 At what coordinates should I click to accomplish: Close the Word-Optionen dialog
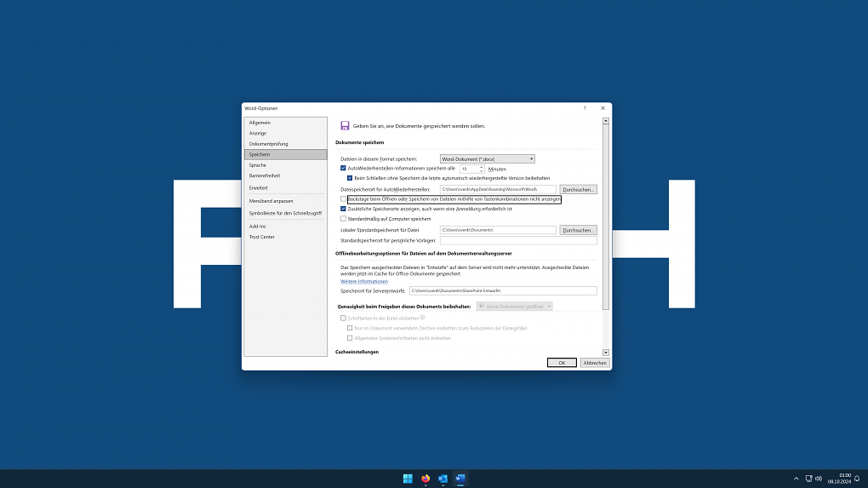[x=602, y=108]
